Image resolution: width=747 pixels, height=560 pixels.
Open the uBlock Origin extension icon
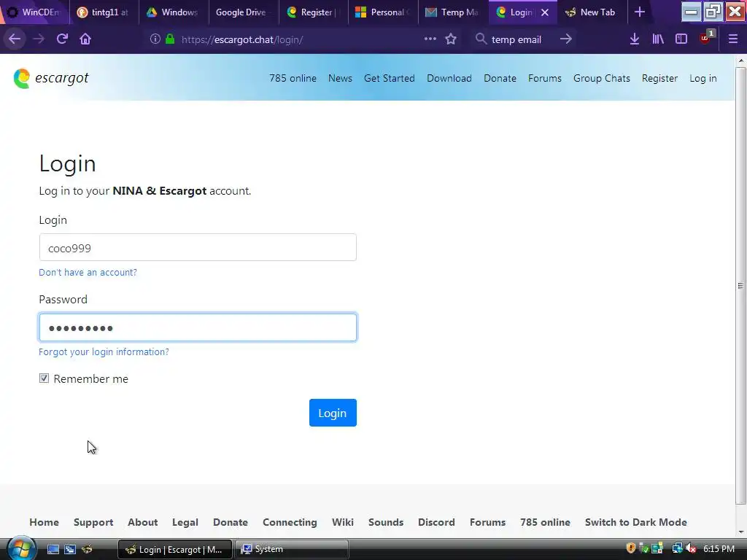pyautogui.click(x=705, y=38)
